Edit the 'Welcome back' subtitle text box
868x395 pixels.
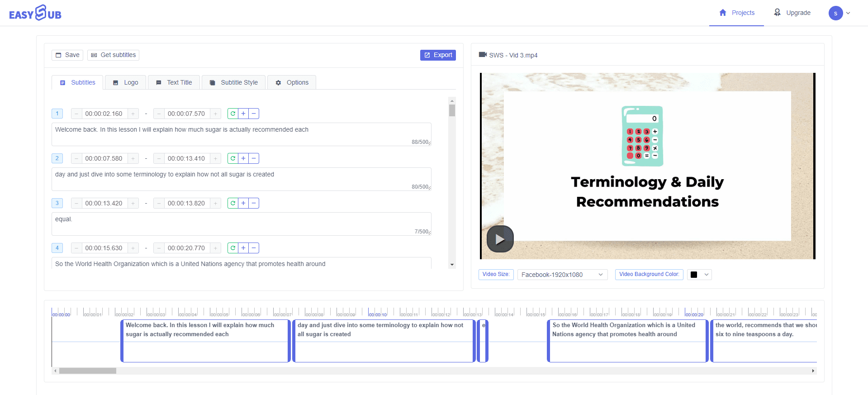[242, 134]
